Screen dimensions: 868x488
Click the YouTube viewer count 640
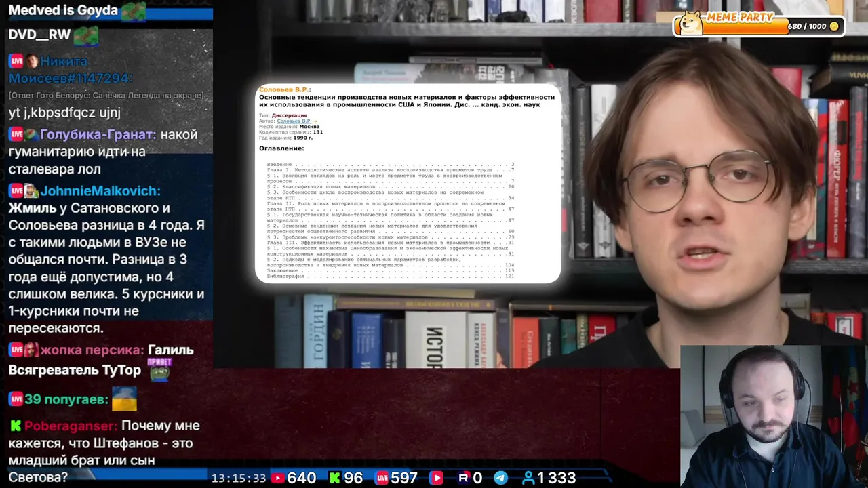click(x=302, y=478)
